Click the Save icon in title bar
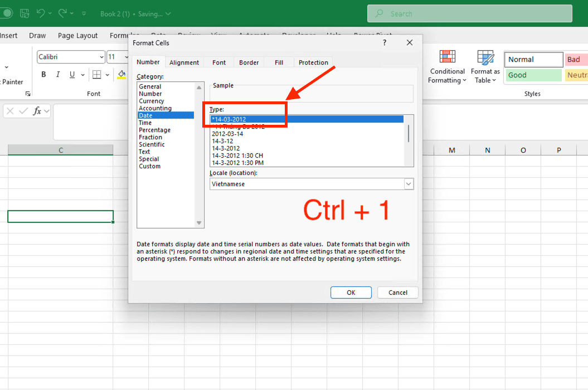The height and width of the screenshot is (390, 588). click(25, 13)
